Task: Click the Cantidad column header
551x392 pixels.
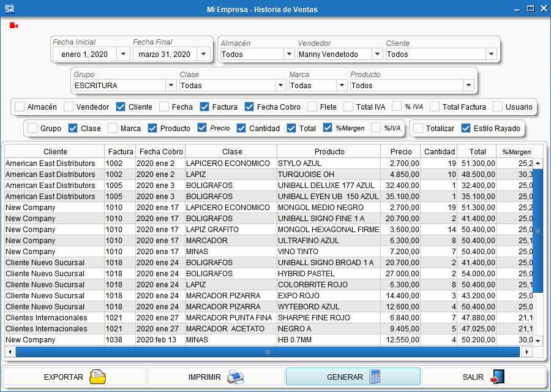Action: [x=439, y=151]
